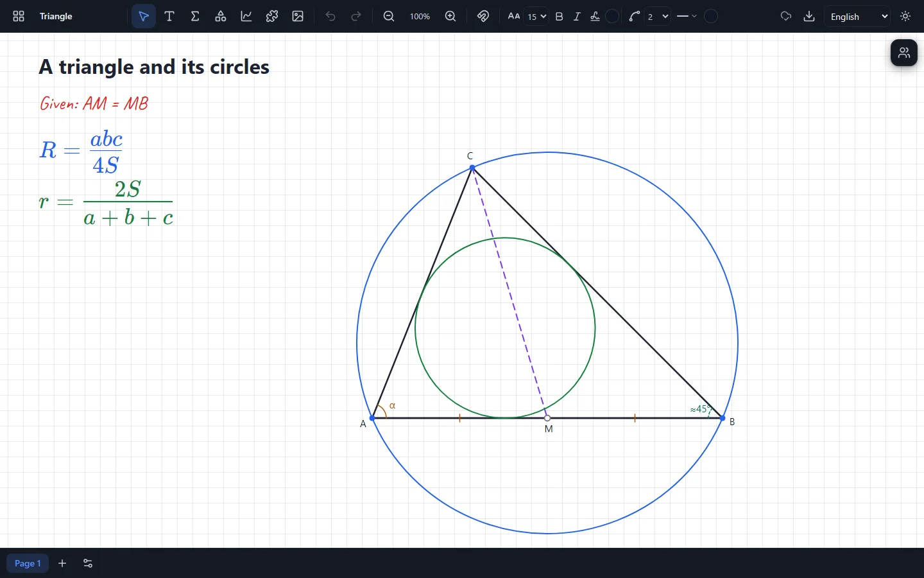Add a new page

click(x=62, y=563)
